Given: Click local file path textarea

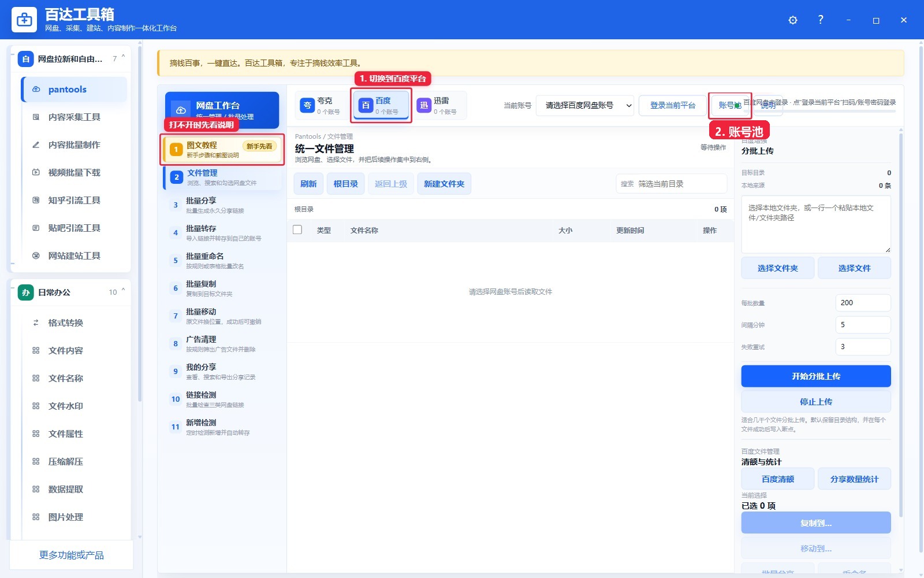Looking at the screenshot, I should (816, 224).
